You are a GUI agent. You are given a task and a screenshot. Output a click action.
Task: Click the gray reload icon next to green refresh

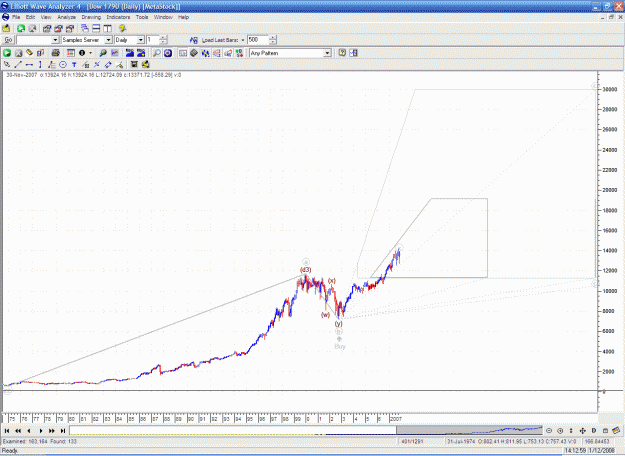coord(32,28)
